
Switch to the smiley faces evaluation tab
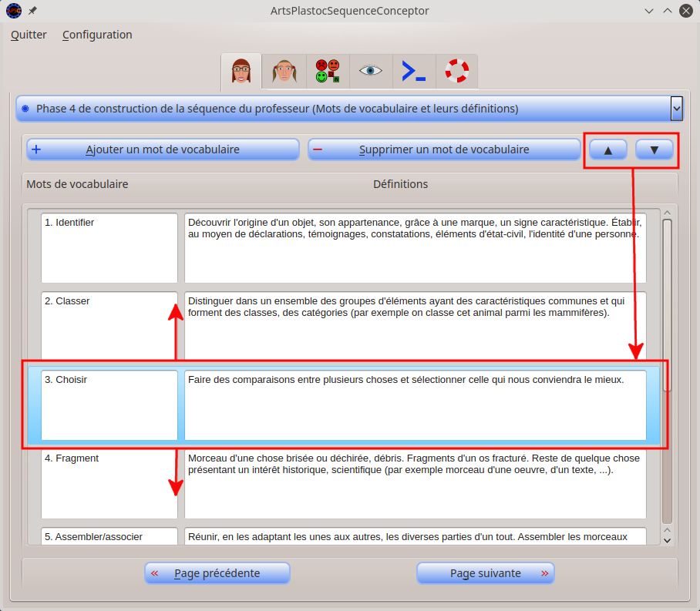(327, 72)
